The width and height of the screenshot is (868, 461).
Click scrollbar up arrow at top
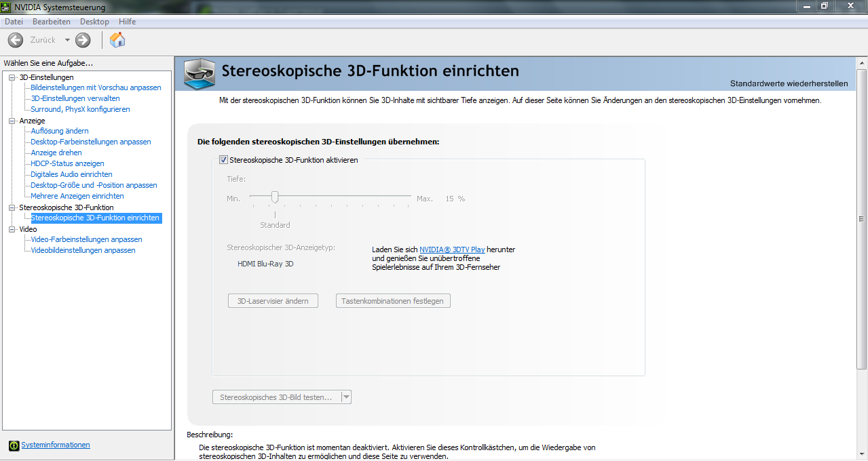pos(861,62)
